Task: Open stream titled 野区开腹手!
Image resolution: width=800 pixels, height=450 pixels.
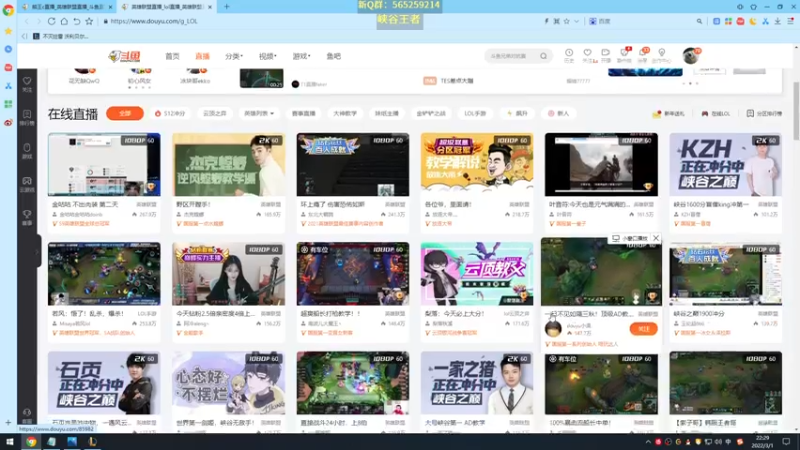Action: click(x=194, y=205)
